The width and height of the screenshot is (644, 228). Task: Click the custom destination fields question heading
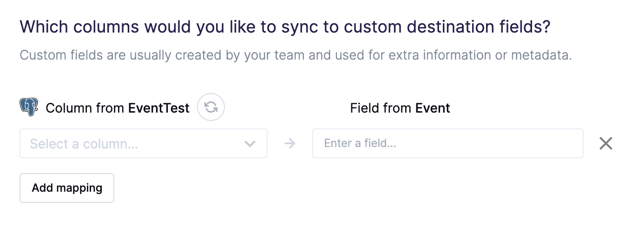285,27
